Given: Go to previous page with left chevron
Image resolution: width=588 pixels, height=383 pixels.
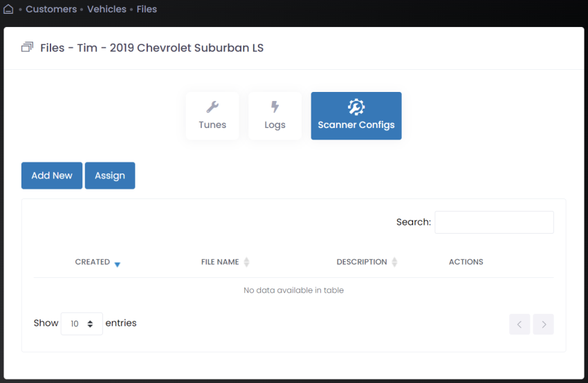Looking at the screenshot, I should (520, 324).
